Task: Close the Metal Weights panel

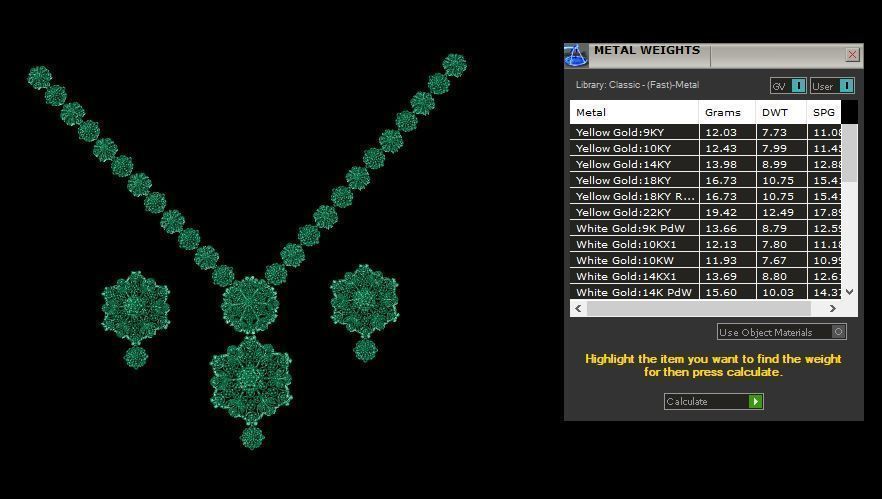Action: point(852,55)
